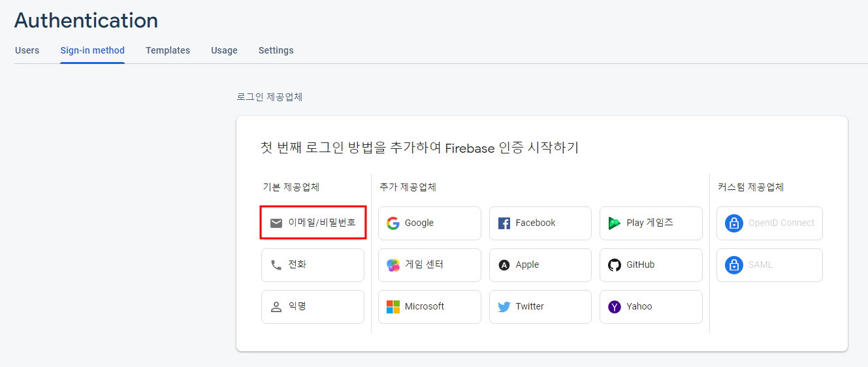
Task: Click the Twitter bird icon
Action: pos(504,307)
